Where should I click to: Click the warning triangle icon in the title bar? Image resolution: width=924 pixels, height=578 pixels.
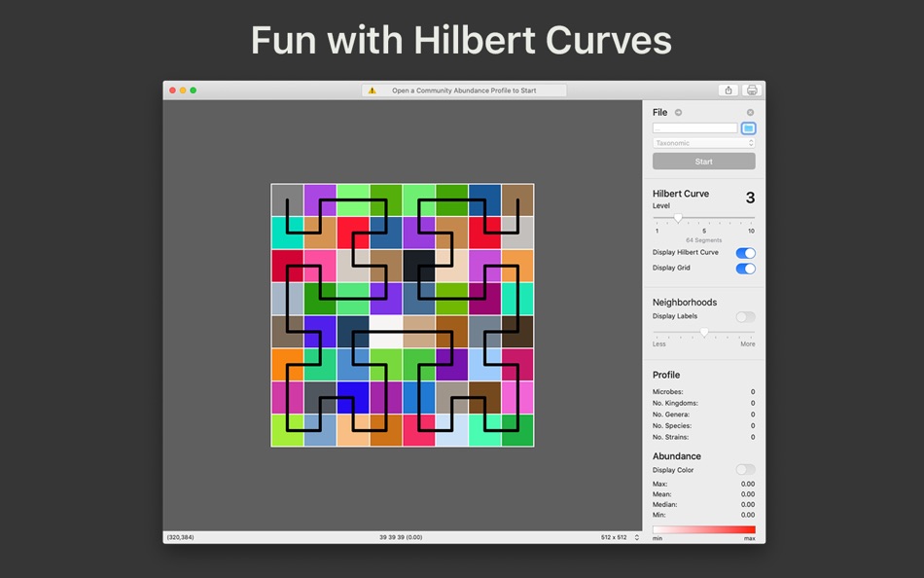pyautogui.click(x=372, y=90)
